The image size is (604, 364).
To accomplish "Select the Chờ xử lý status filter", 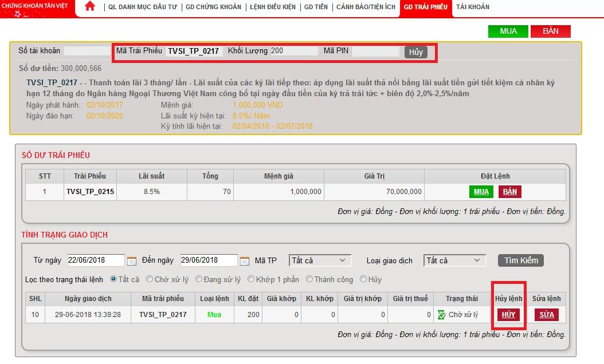I will click(x=150, y=279).
